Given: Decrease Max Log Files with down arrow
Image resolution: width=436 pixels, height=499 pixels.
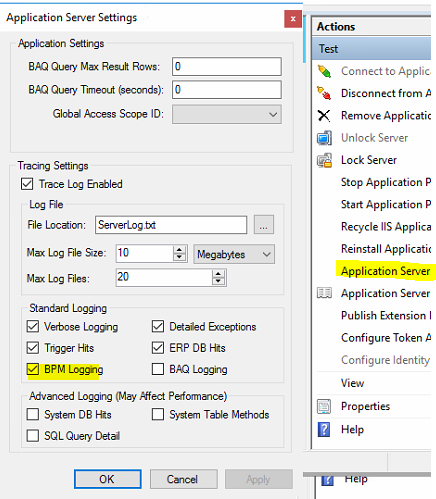Looking at the screenshot, I should point(218,282).
